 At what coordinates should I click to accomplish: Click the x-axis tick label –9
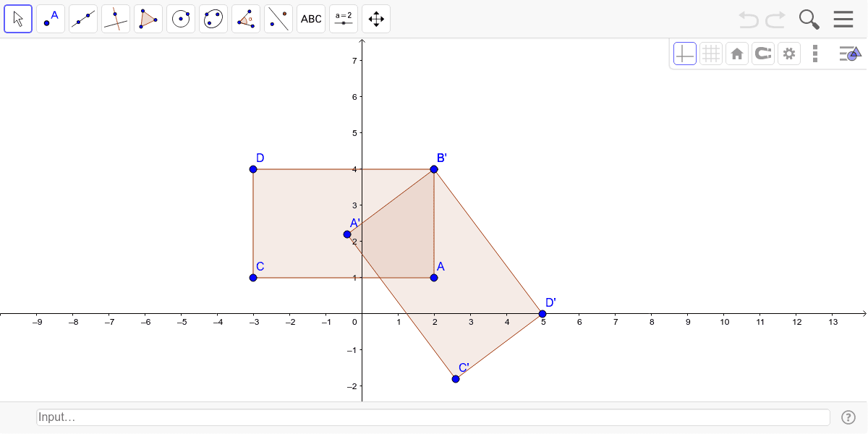click(x=37, y=322)
